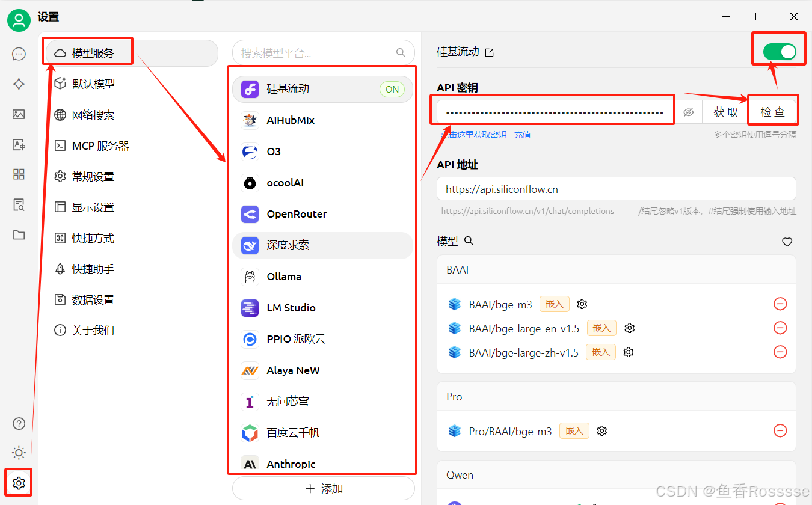Open settings gear for BAAI/bge-m3
This screenshot has height=505, width=812.
[x=582, y=304]
